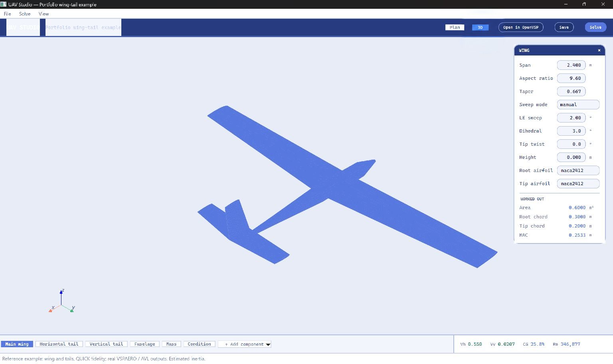Edit the Span value field
Viewport: 613px width, 364px height.
coord(571,65)
